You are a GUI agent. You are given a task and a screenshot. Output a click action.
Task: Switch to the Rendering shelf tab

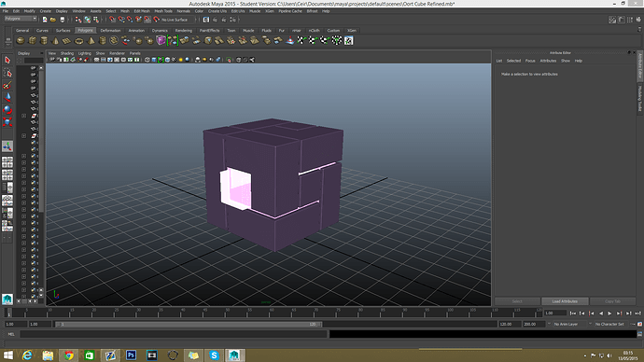click(184, 31)
